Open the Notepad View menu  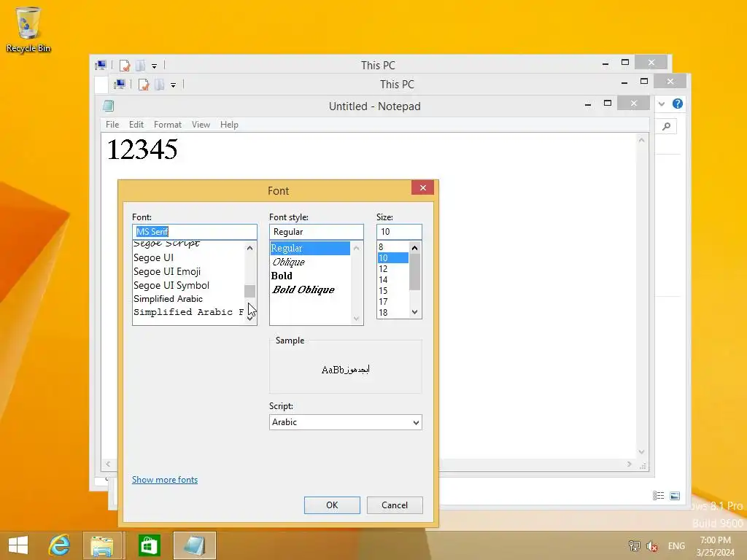pos(201,124)
